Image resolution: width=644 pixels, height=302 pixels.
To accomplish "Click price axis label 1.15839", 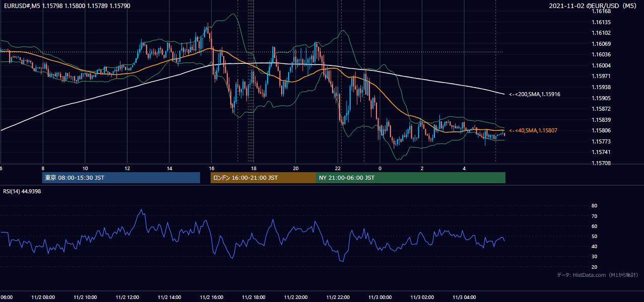I will (601, 120).
